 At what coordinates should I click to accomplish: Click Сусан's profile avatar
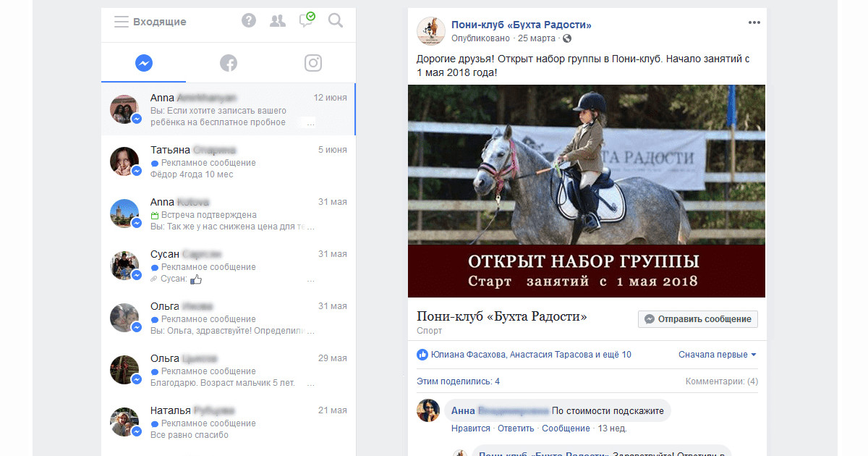(x=124, y=266)
